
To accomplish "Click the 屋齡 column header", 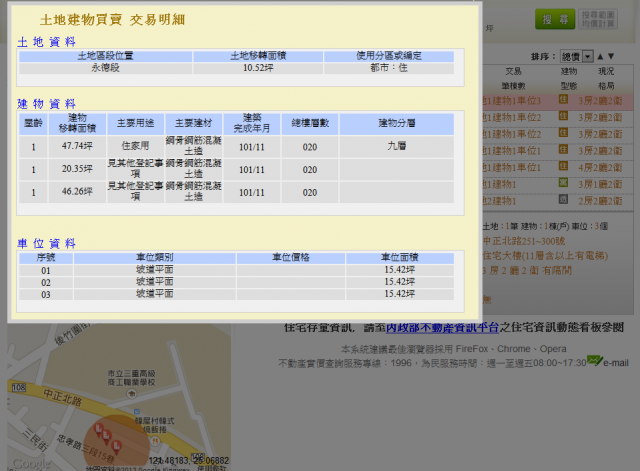I will 33,124.
